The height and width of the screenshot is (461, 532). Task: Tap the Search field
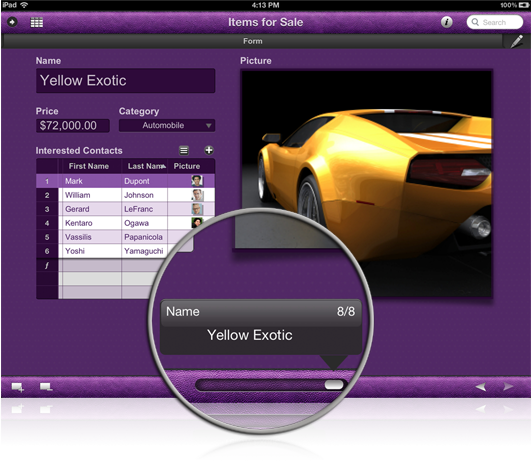[x=494, y=22]
